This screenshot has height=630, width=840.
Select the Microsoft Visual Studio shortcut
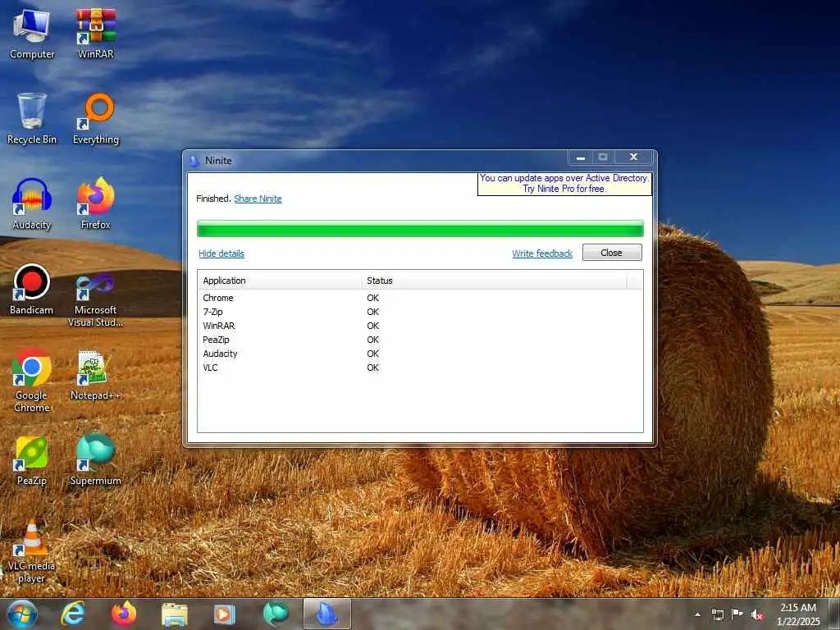96,300
